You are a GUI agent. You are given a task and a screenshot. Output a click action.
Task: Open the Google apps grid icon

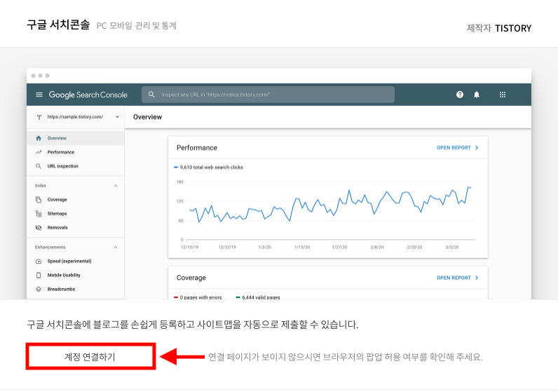(503, 95)
